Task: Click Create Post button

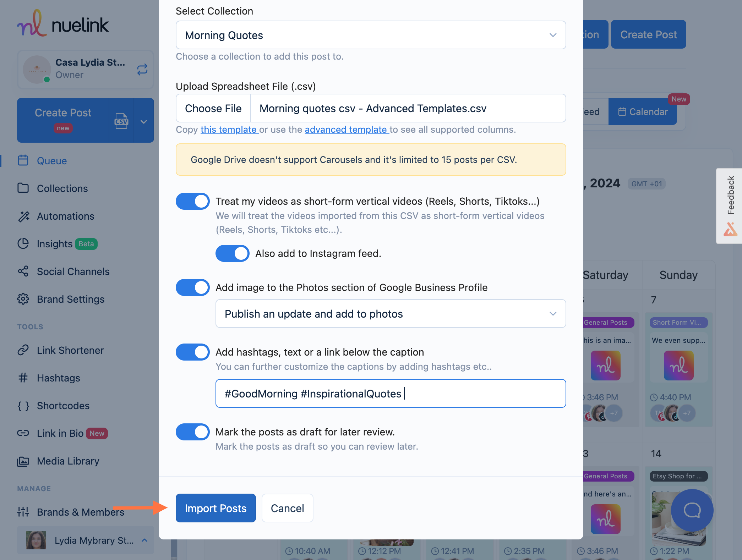Action: pos(648,34)
